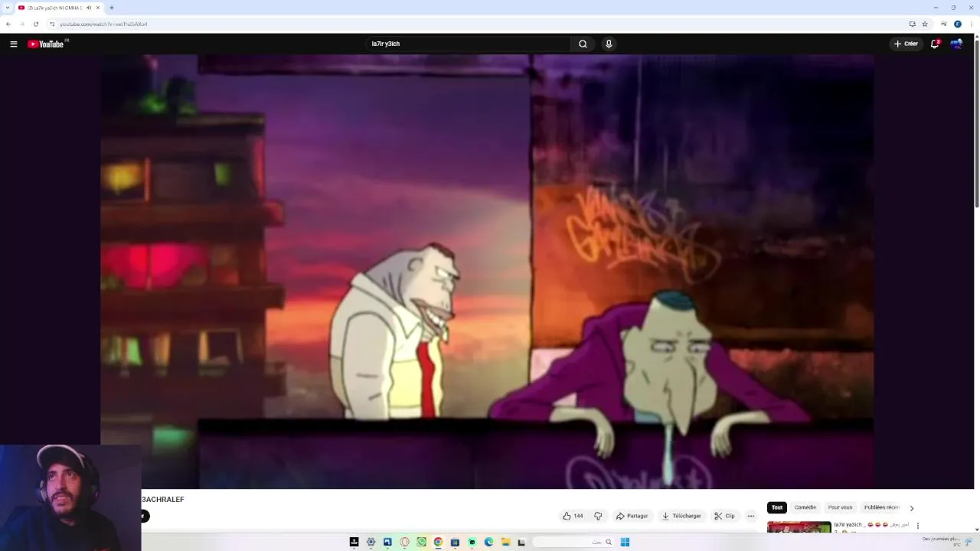The height and width of the screenshot is (551, 980).
Task: Open Microsoft Store from the taskbar
Action: tap(455, 542)
